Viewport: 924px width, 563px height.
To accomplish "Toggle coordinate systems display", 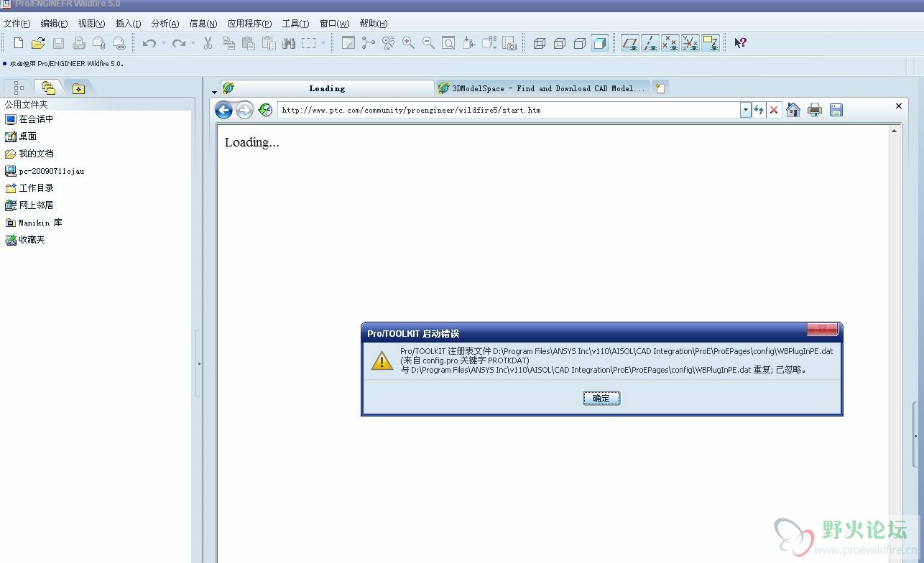I will coord(690,43).
